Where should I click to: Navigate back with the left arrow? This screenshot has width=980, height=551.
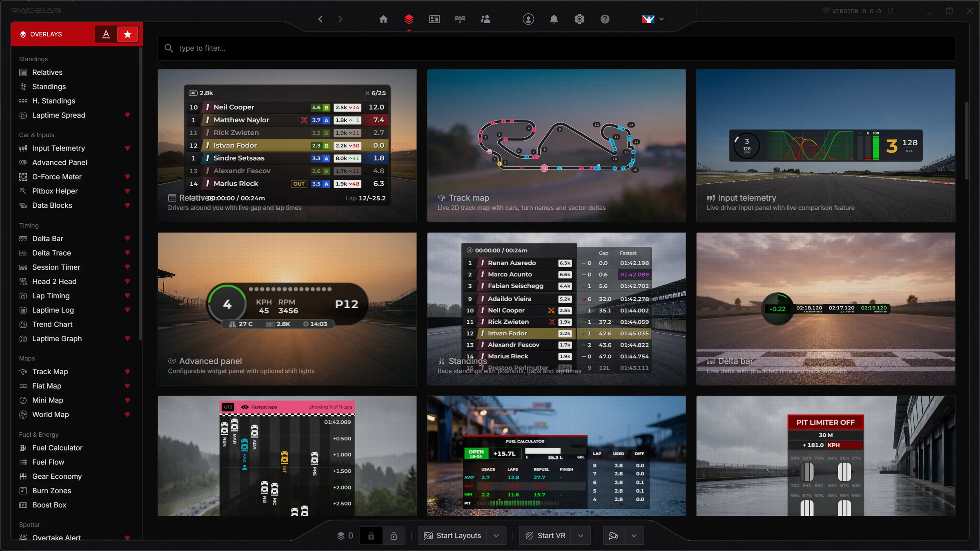[x=321, y=19]
